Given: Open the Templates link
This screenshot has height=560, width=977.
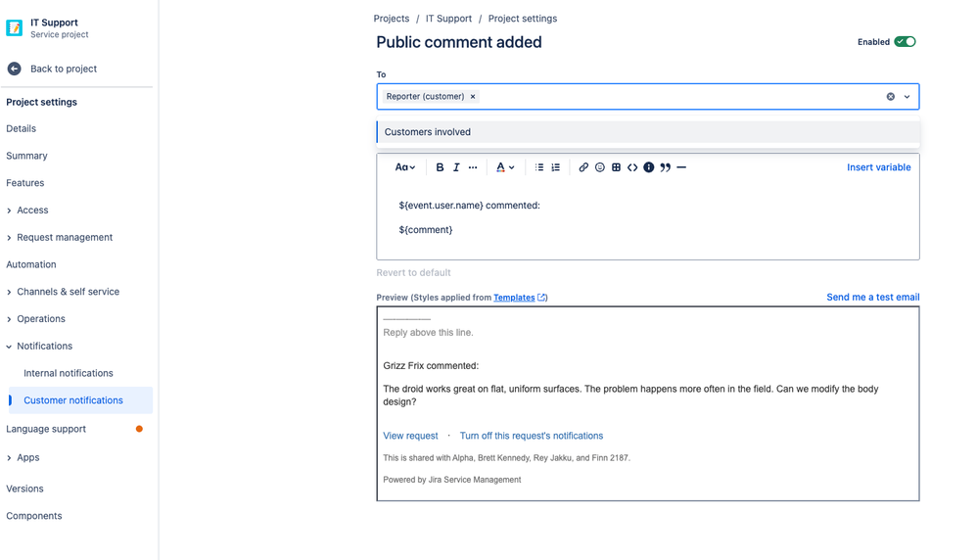Looking at the screenshot, I should [514, 298].
